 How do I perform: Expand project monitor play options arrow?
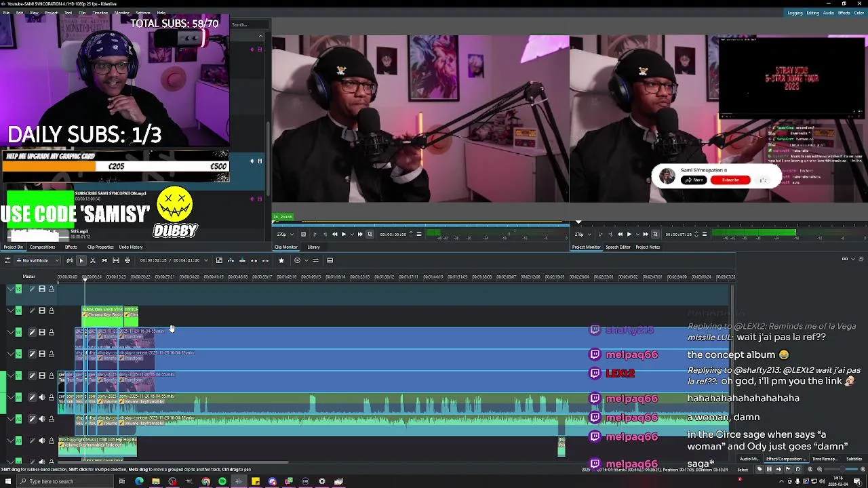click(637, 235)
